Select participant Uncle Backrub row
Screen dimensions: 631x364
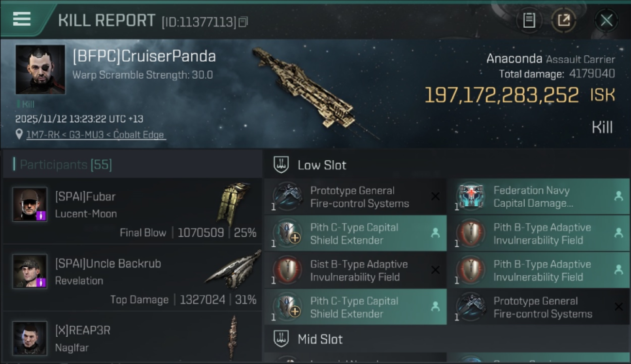[x=133, y=279]
